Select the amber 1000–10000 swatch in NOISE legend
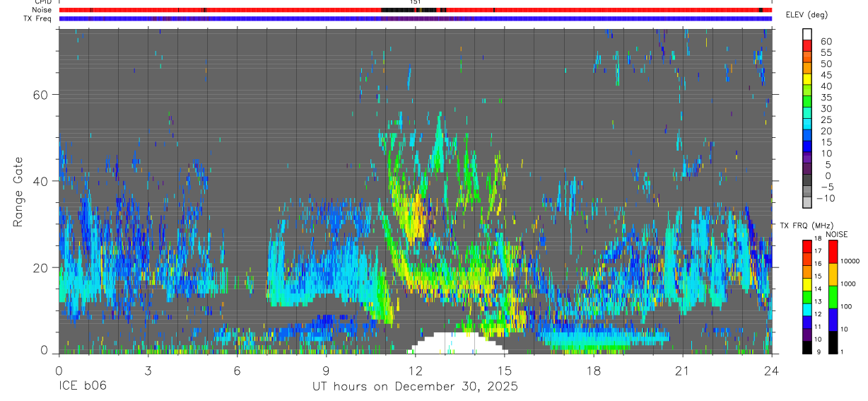Image resolution: width=868 pixels, height=401 pixels. (x=832, y=274)
